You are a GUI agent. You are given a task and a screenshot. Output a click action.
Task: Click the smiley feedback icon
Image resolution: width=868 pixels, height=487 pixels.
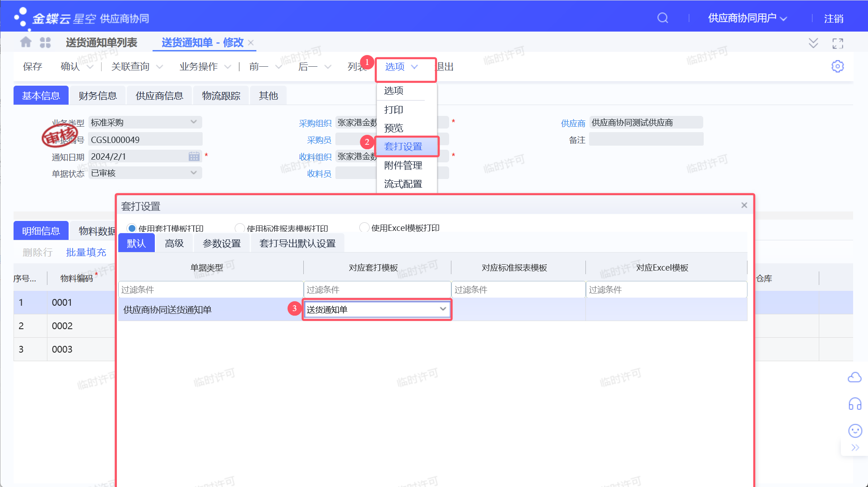coord(855,431)
